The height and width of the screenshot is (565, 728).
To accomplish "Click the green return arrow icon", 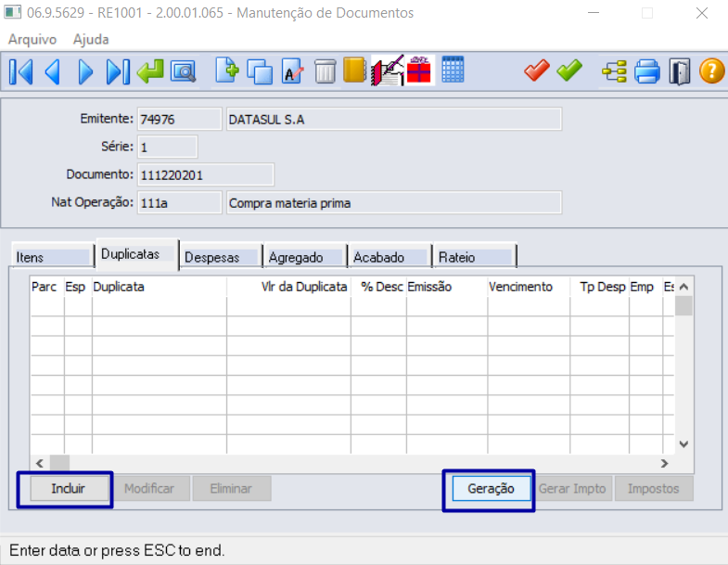I will pyautogui.click(x=150, y=71).
